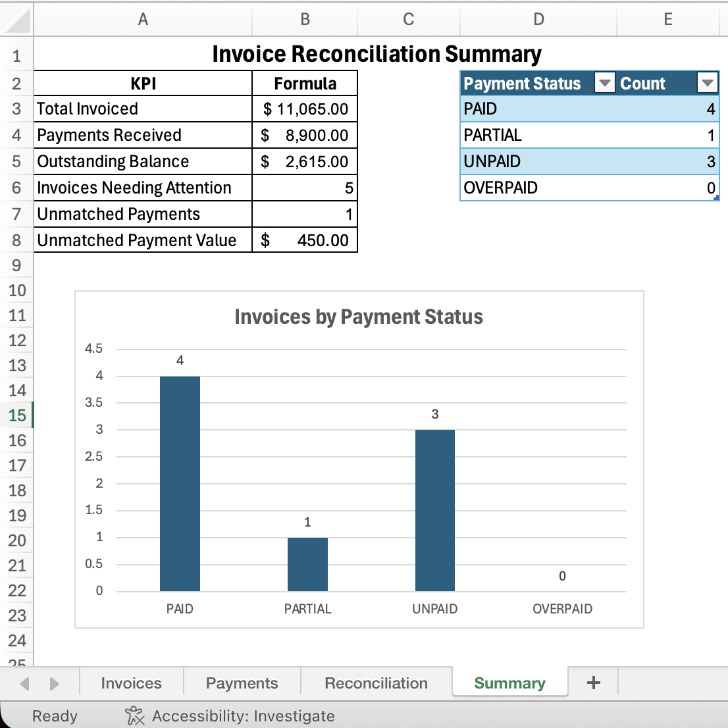The height and width of the screenshot is (728, 728).
Task: Select the chart title Invoices by Payment Status
Action: tap(359, 317)
